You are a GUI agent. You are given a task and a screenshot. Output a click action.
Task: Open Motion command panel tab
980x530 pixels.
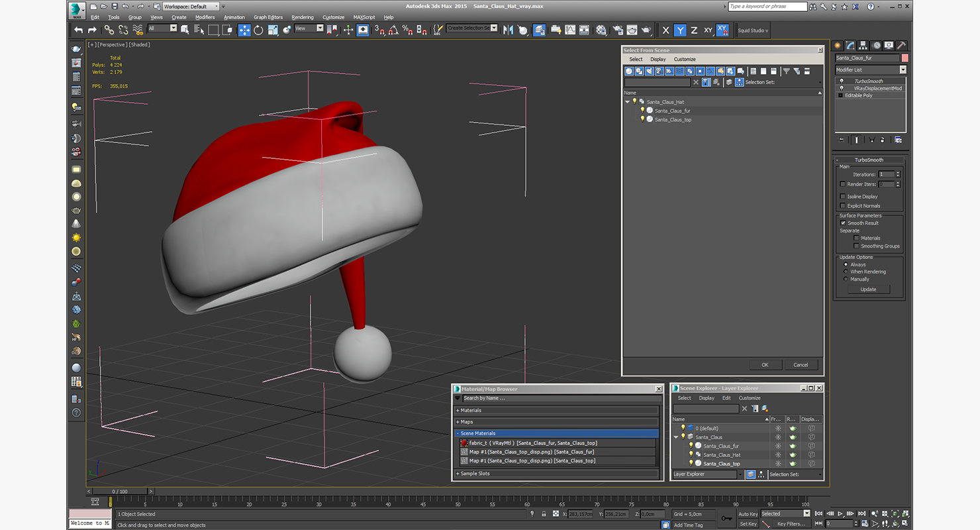877,45
